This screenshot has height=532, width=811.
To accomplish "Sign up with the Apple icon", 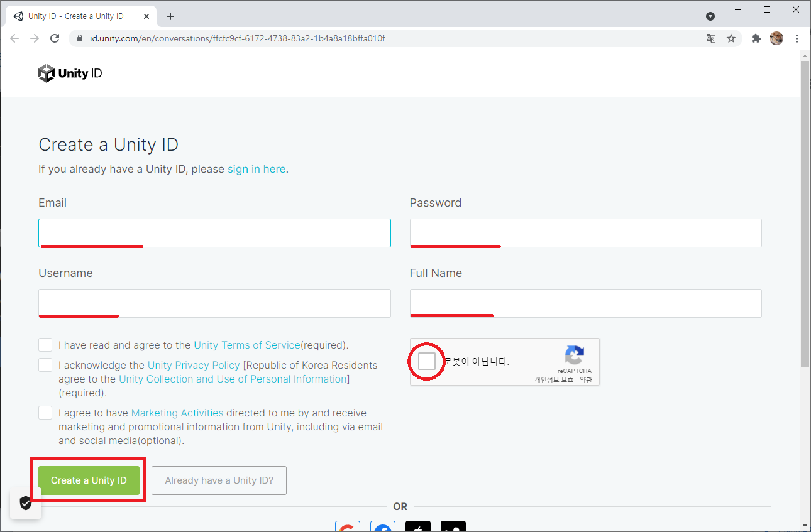I will point(418,526).
